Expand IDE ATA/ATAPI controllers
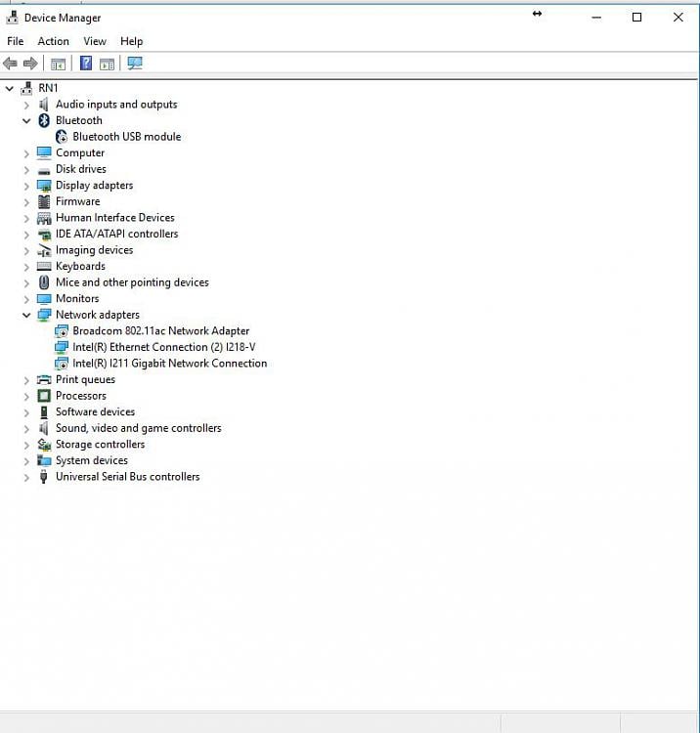This screenshot has height=733, width=700. click(x=26, y=235)
